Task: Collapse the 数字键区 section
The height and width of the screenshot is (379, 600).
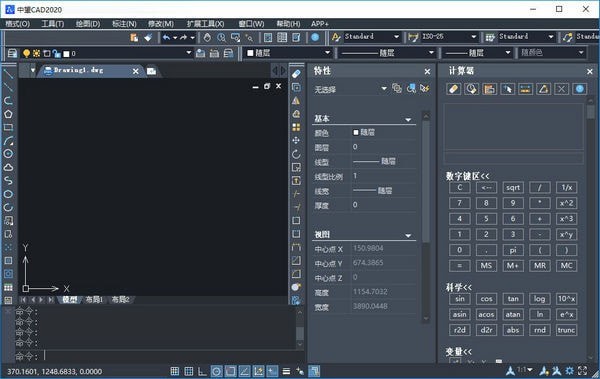Action: tap(467, 176)
